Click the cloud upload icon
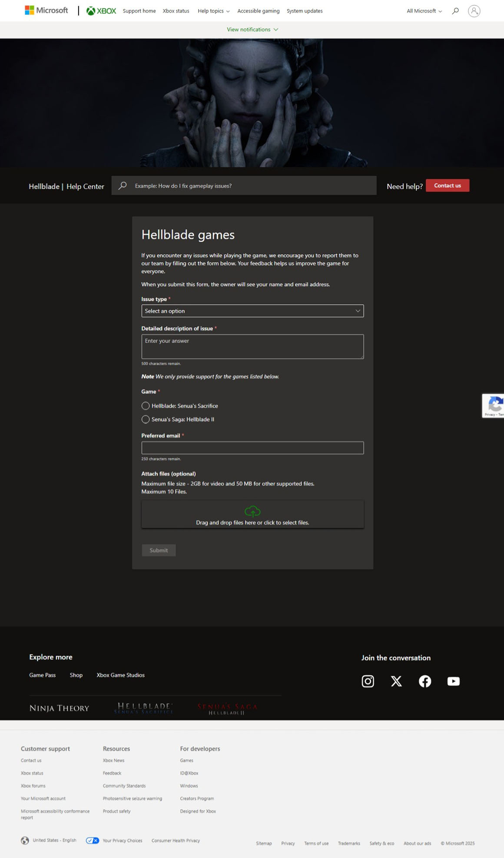This screenshot has width=504, height=858. 252,511
